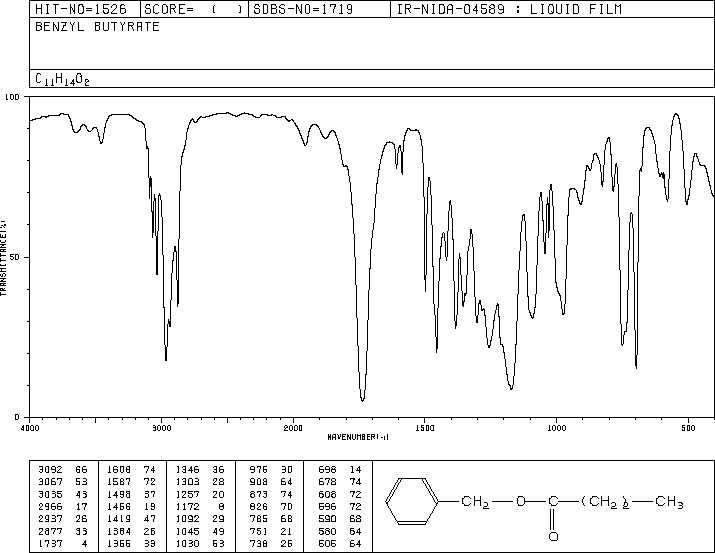Select the IR-NIDA-04589 : LIQUID FILM label

pos(509,9)
